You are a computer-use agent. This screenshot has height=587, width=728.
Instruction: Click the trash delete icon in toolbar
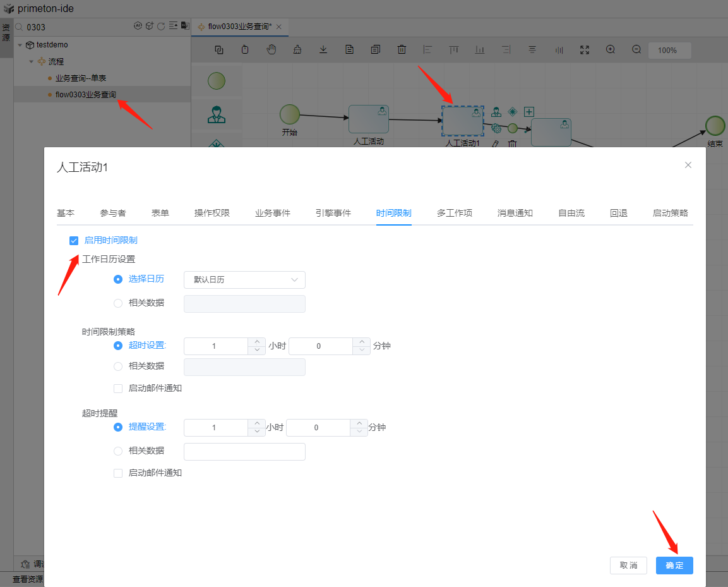pyautogui.click(x=402, y=50)
